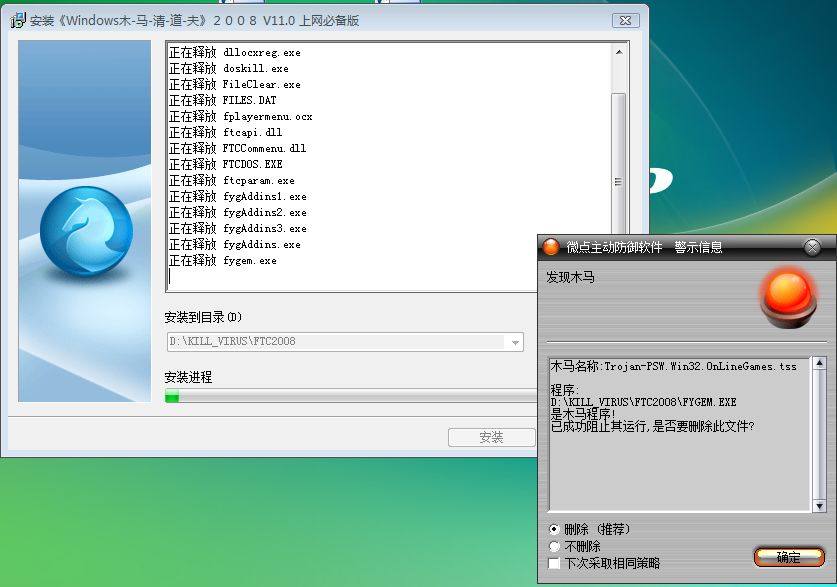Select the 删除 (推荐) radio option
The height and width of the screenshot is (587, 837).
pos(554,529)
